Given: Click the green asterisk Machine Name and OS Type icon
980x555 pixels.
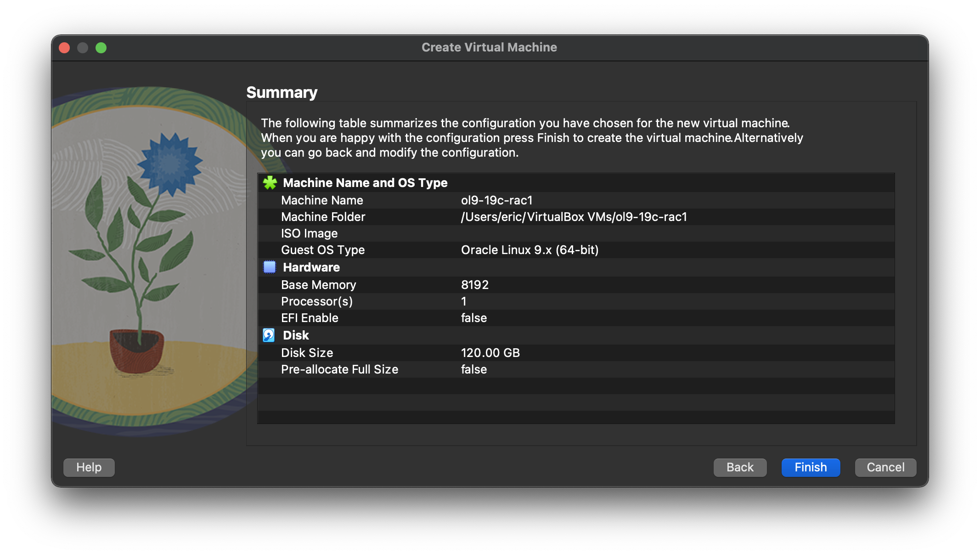Looking at the screenshot, I should click(x=270, y=183).
